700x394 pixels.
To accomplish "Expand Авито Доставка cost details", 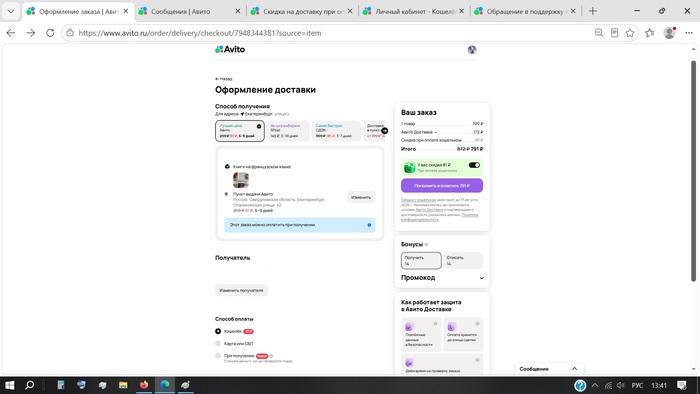I will point(419,132).
